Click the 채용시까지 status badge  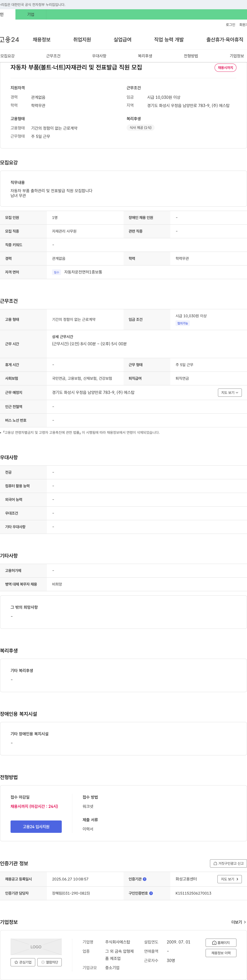point(226,68)
